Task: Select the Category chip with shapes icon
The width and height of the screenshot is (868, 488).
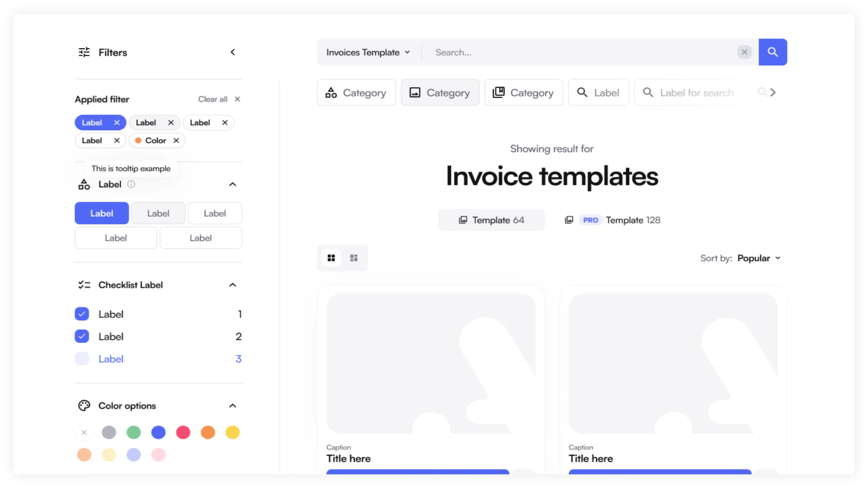Action: click(x=356, y=93)
